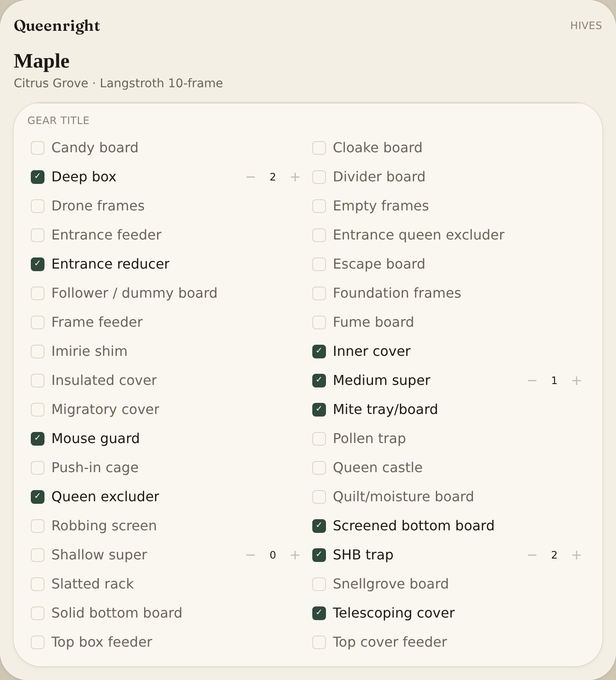Increase the Deep box quantity with plus
The width and height of the screenshot is (616, 680).
[x=295, y=177]
